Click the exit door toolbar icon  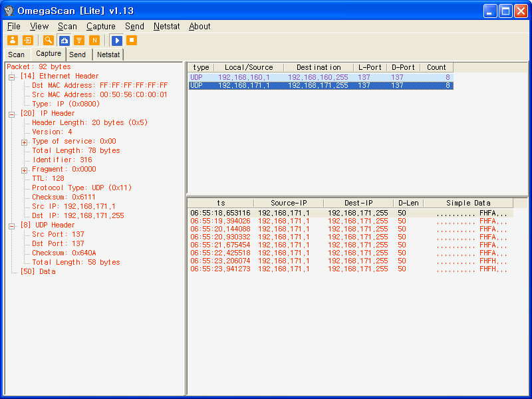(27, 41)
